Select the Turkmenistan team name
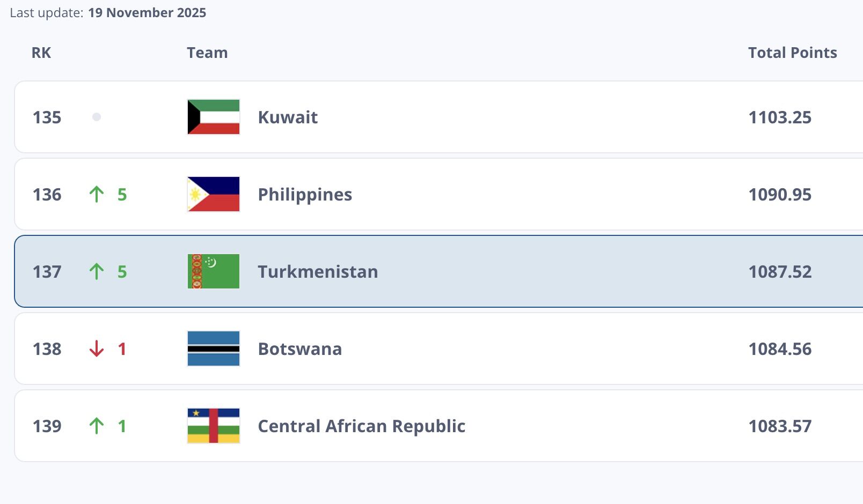Viewport: 863px width, 504px height. (x=318, y=271)
